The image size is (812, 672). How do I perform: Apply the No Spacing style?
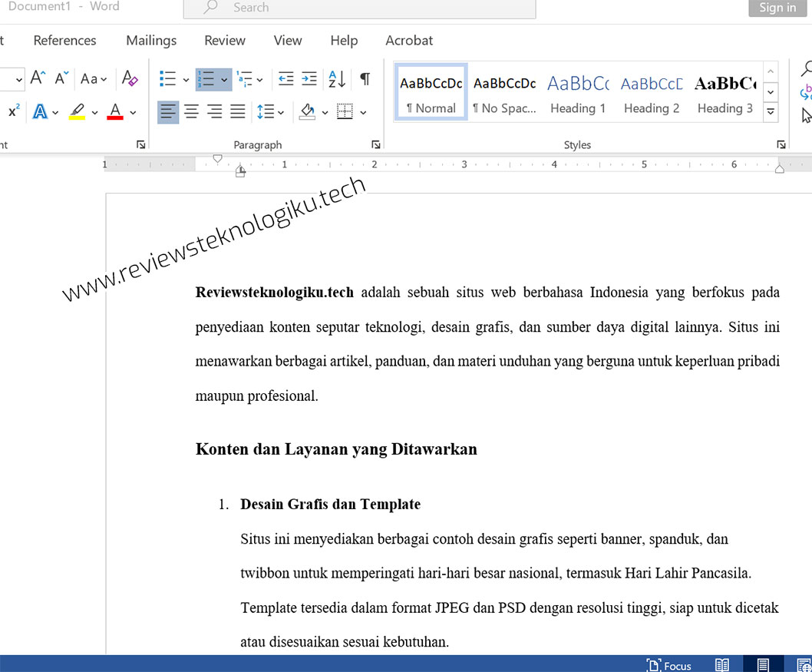tap(504, 92)
